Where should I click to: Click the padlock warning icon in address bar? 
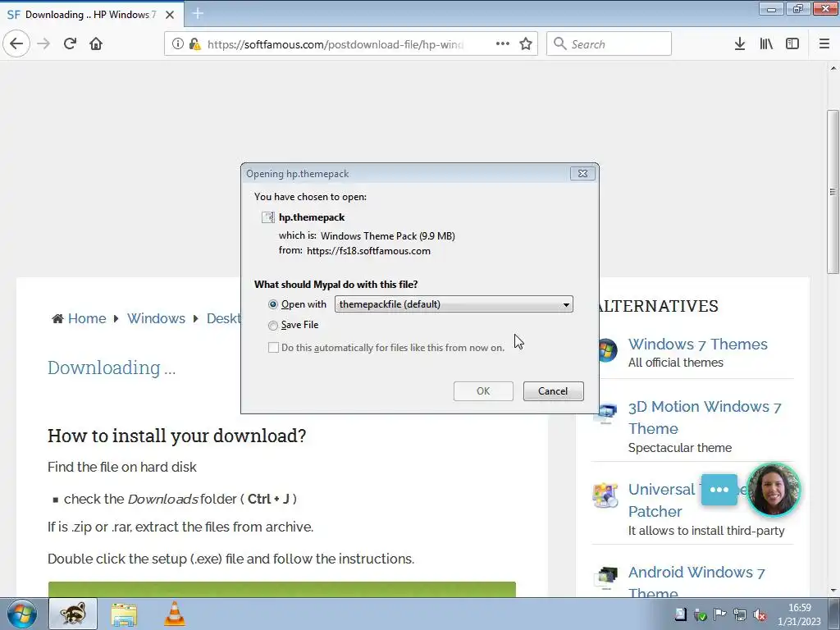coord(194,44)
